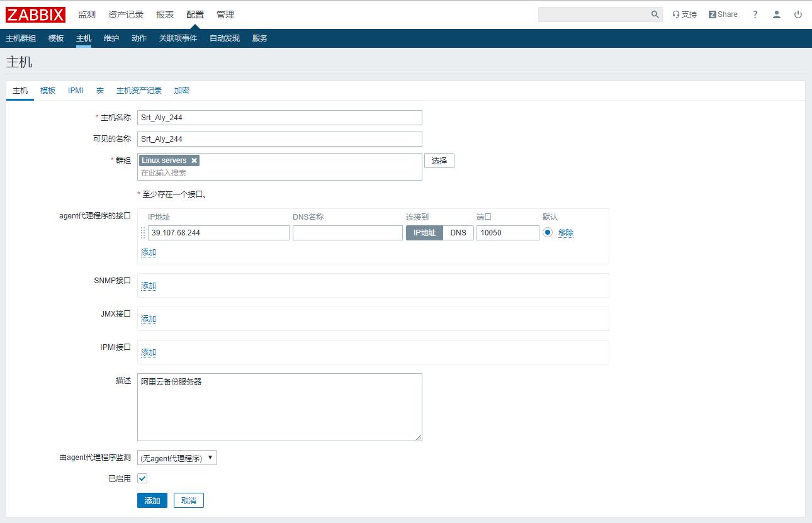The image size is (812, 523).
Task: Focus the 可见的名称 visible name field
Action: pyautogui.click(x=279, y=139)
